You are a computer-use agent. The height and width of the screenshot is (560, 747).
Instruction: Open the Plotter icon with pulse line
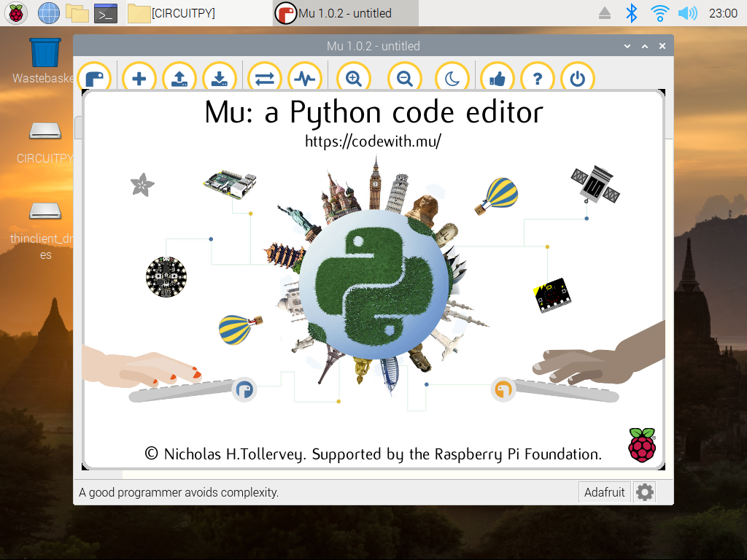304,76
